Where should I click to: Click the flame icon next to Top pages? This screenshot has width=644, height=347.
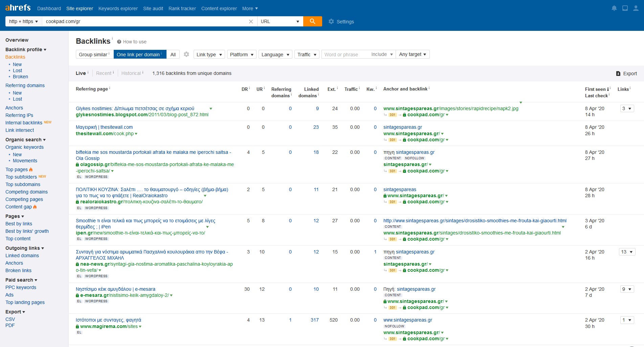31,169
